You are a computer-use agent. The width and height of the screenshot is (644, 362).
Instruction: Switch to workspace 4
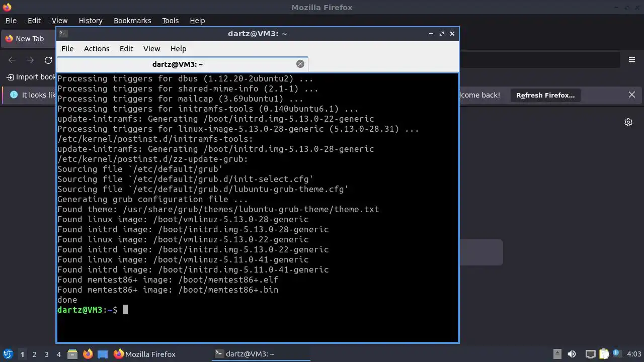58,354
